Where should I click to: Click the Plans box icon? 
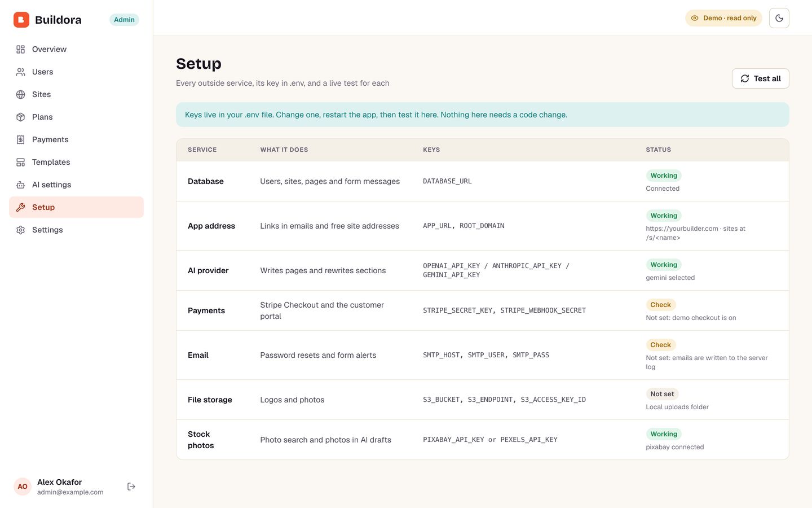[x=21, y=117]
